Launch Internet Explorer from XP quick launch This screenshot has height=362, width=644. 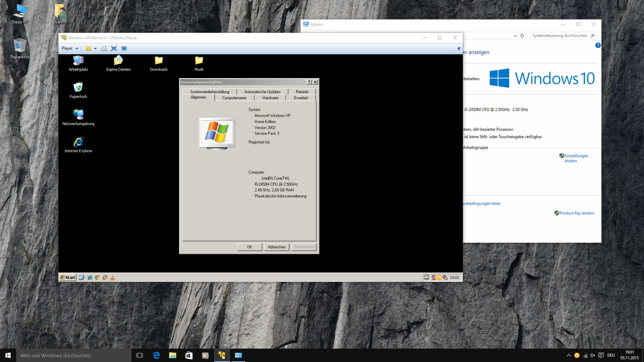click(90, 278)
